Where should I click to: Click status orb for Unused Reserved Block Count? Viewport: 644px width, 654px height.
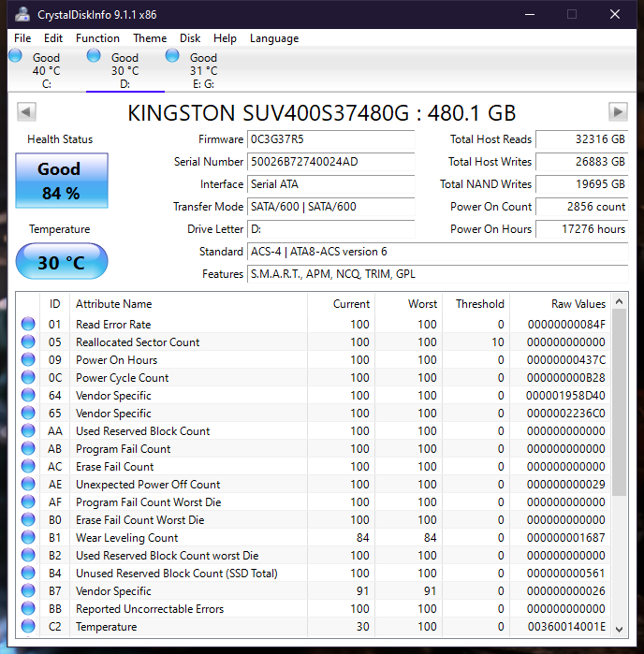click(x=28, y=574)
